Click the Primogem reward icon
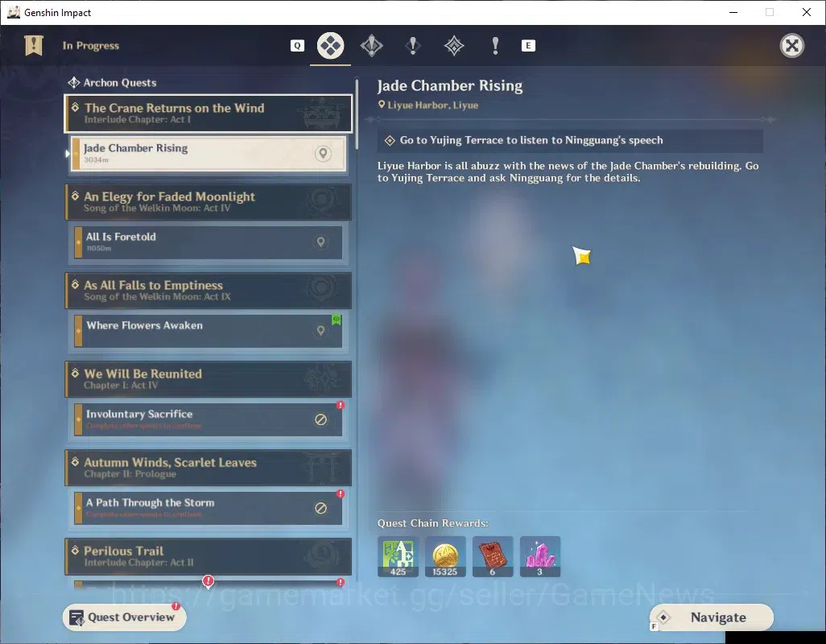Viewport: 826px width, 644px height. tap(540, 556)
